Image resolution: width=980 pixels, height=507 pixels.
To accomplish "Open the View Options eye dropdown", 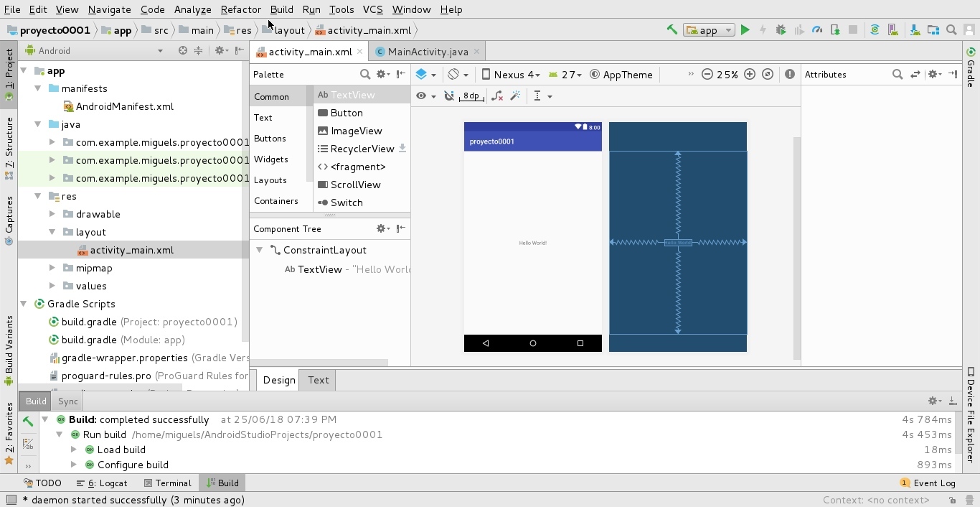I will [425, 96].
